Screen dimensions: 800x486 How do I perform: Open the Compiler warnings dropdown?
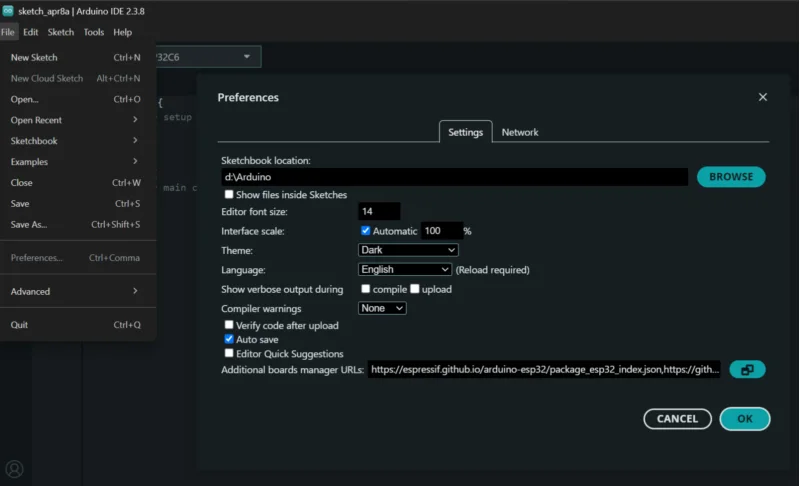coord(382,308)
